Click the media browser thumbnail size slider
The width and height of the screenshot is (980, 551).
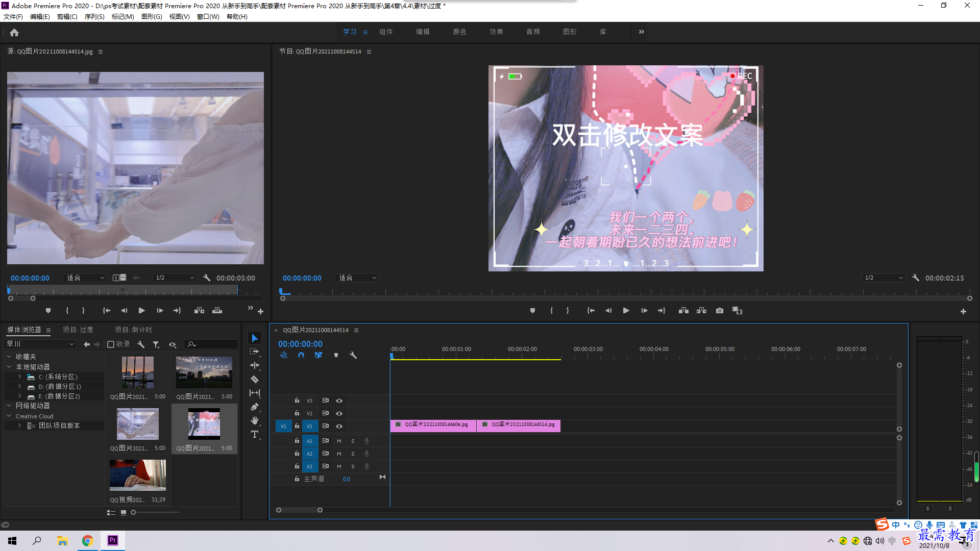coord(155,512)
